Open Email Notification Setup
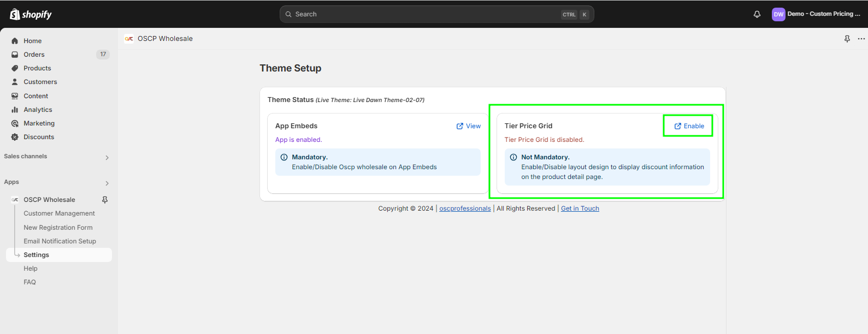 (60, 241)
